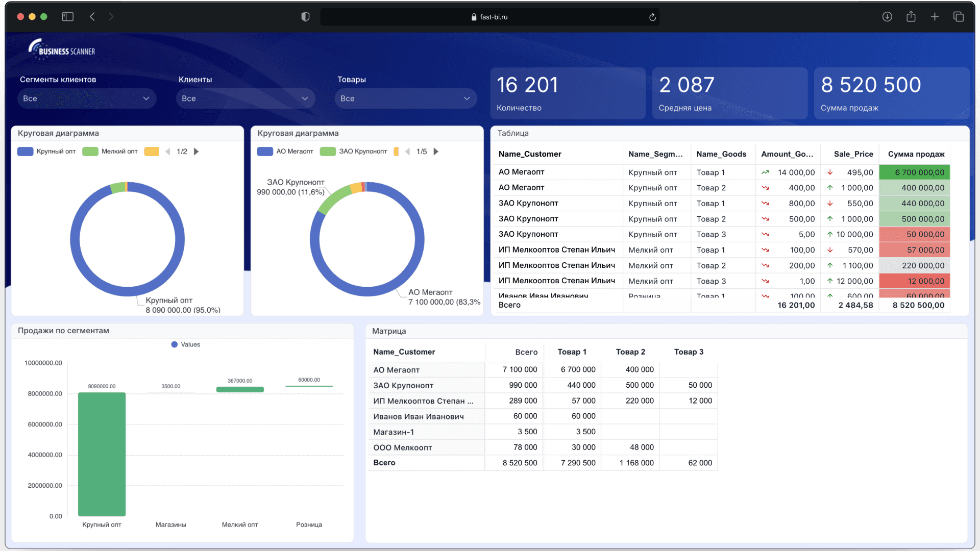Click the Товар 2 matrix column header
The width and height of the screenshot is (980, 551).
pos(630,352)
